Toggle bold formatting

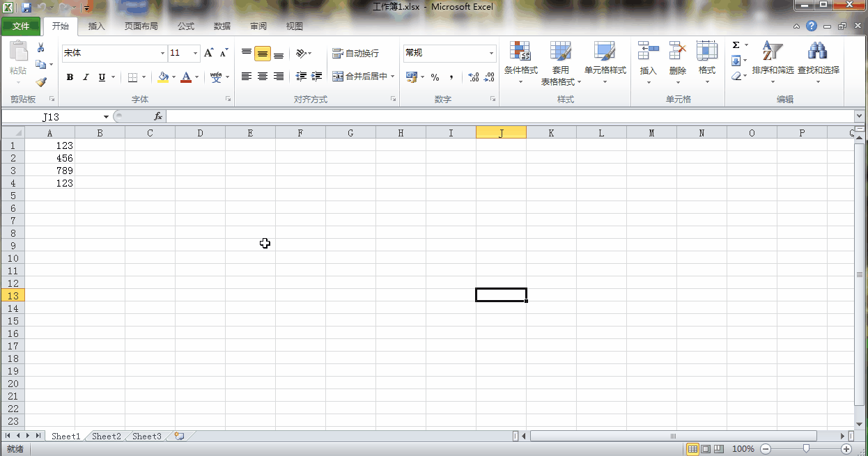[70, 77]
